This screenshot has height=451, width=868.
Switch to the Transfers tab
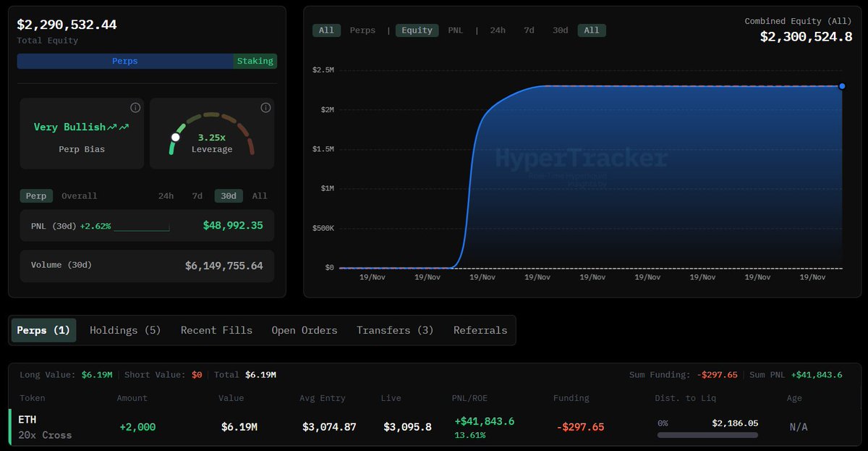tap(394, 329)
